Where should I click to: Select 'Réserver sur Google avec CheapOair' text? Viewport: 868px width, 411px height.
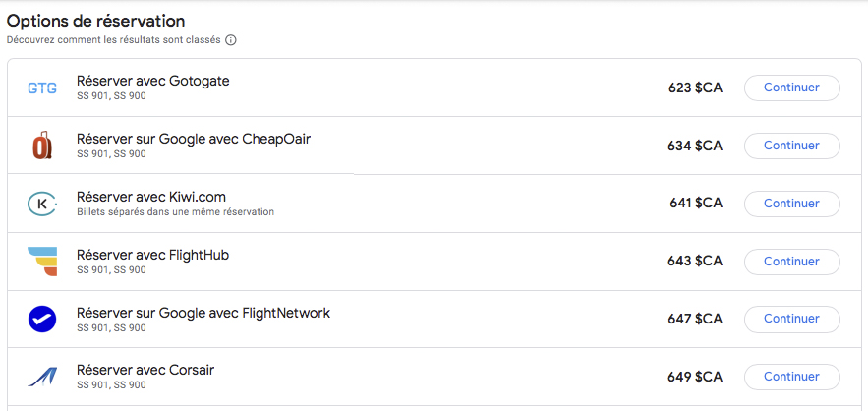tap(193, 139)
